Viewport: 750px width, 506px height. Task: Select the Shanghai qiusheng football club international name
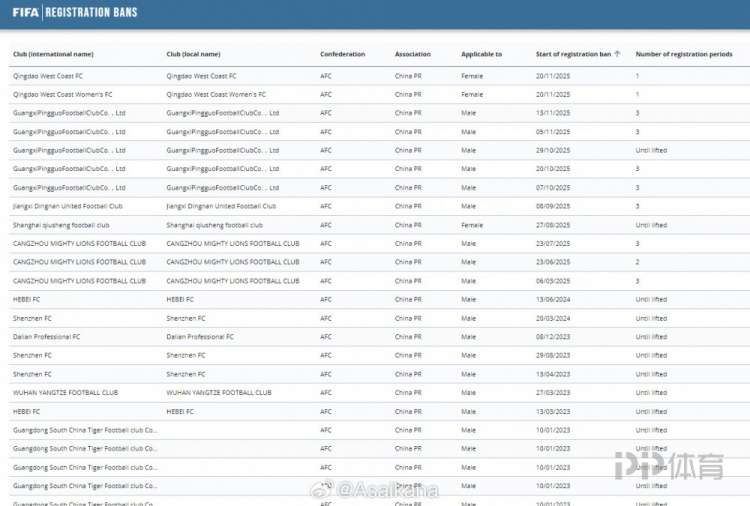pos(61,225)
